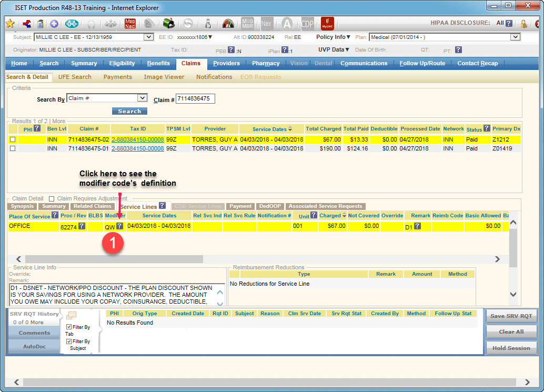Expand UVP Data menu
This screenshot has height=392, width=544.
(334, 49)
